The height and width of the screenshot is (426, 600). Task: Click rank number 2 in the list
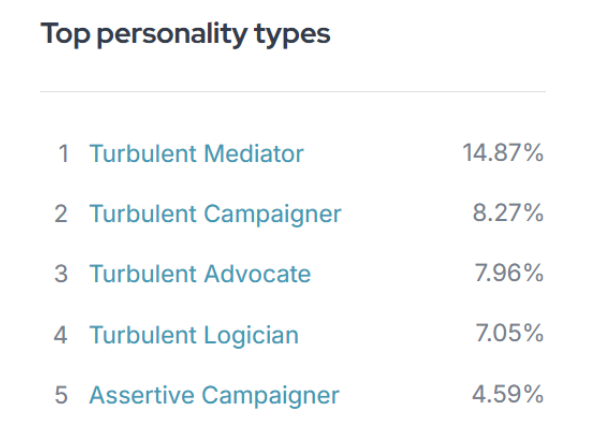click(62, 214)
